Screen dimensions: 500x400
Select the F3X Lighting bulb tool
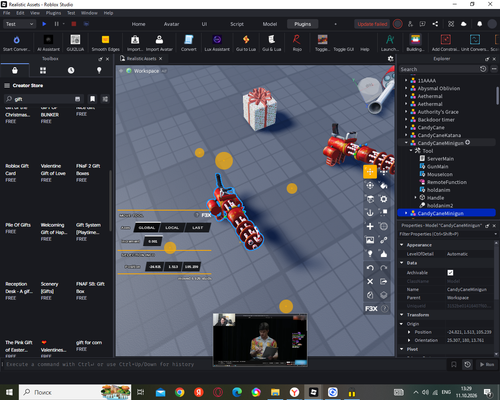click(370, 254)
